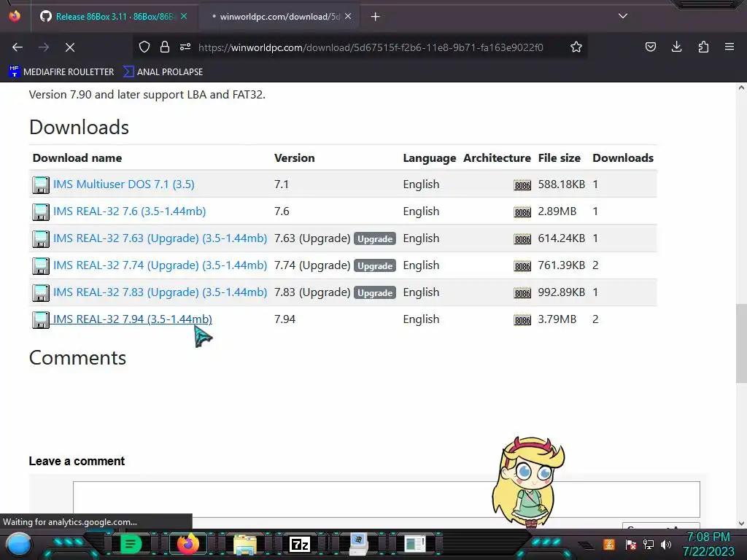
Task: Click the Upgrade badge in 7.74 row
Action: [x=375, y=265]
